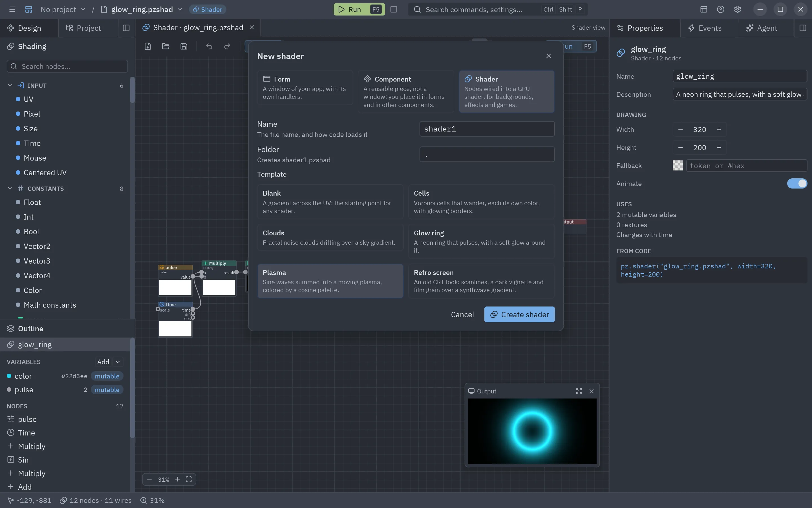Click the open folder toolbar icon
This screenshot has height=508, width=812.
point(166,46)
